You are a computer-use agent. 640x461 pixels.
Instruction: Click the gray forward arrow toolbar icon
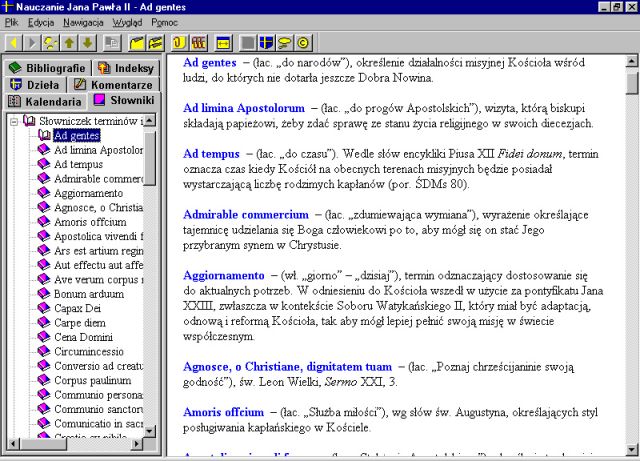point(32,42)
